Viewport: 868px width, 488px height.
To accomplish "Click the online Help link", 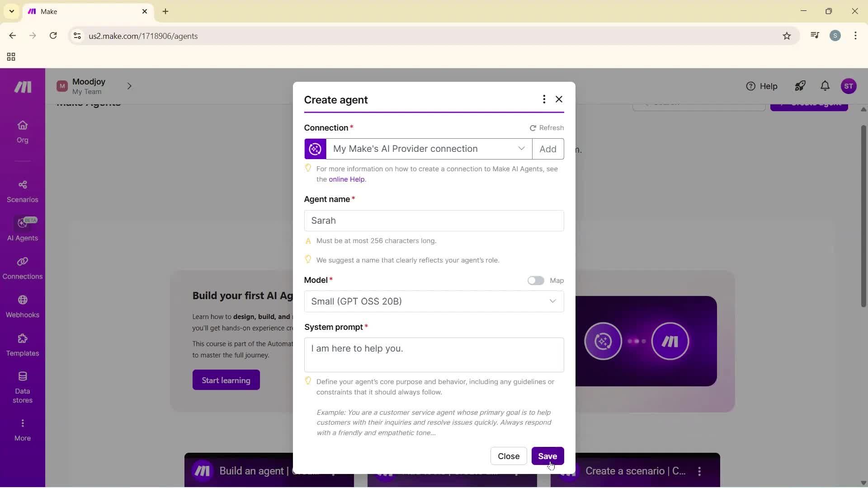I will click(346, 179).
